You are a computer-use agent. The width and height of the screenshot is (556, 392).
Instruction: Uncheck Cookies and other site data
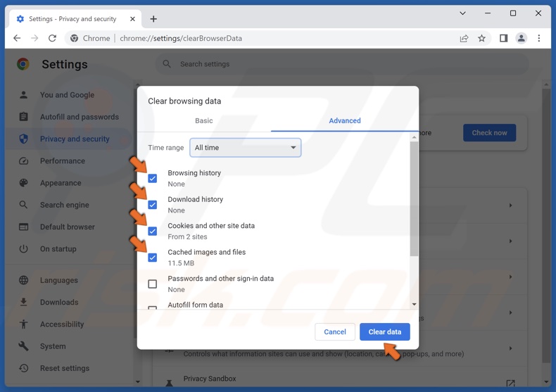[153, 231]
